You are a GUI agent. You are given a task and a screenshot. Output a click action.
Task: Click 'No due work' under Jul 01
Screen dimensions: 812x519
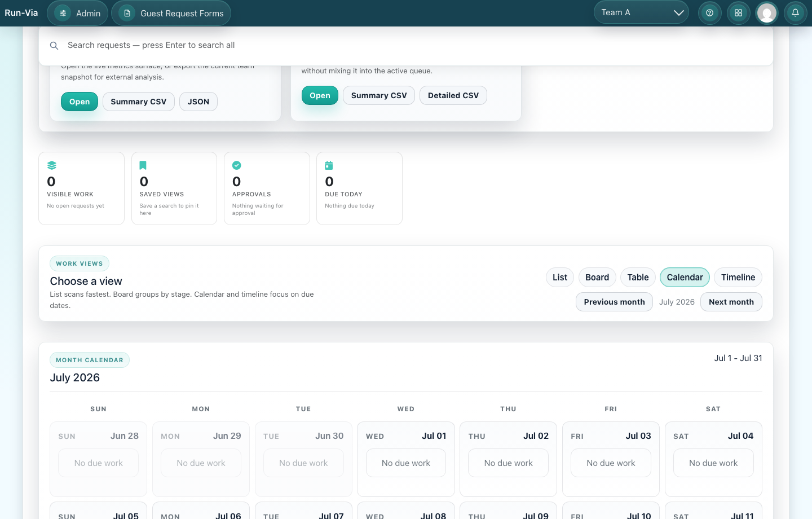pos(406,463)
